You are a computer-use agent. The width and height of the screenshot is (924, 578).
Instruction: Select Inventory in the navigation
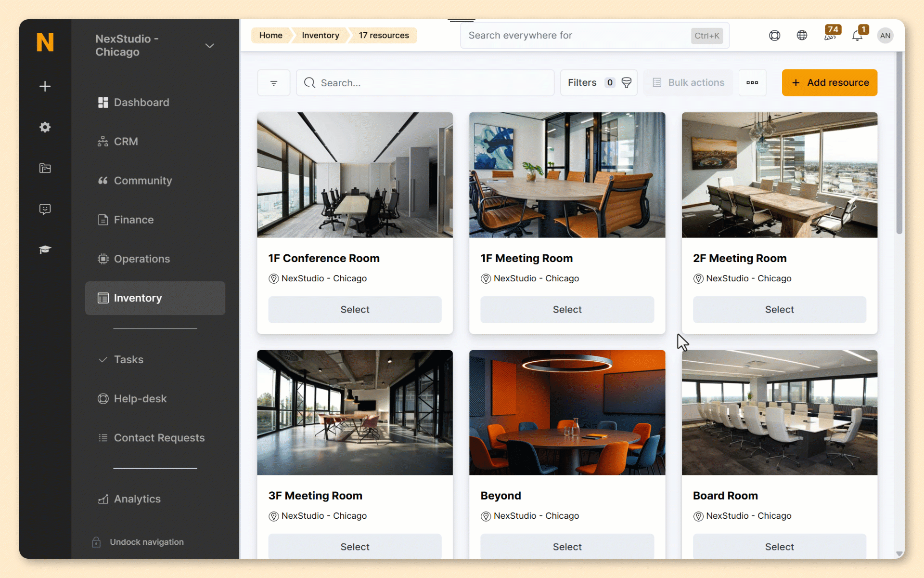(x=155, y=298)
